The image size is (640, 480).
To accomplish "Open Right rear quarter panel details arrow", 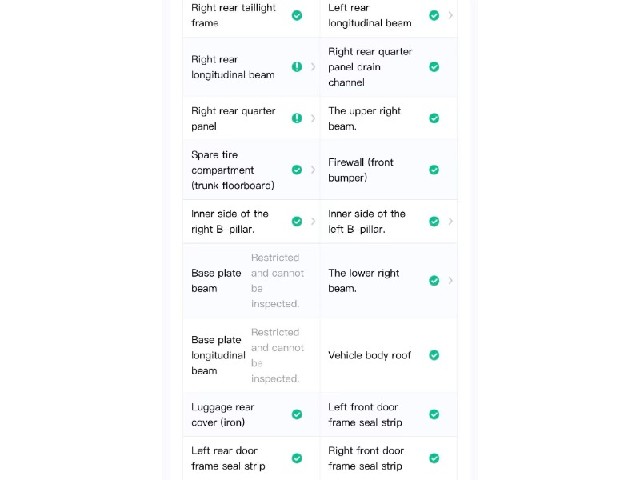I will point(313,118).
